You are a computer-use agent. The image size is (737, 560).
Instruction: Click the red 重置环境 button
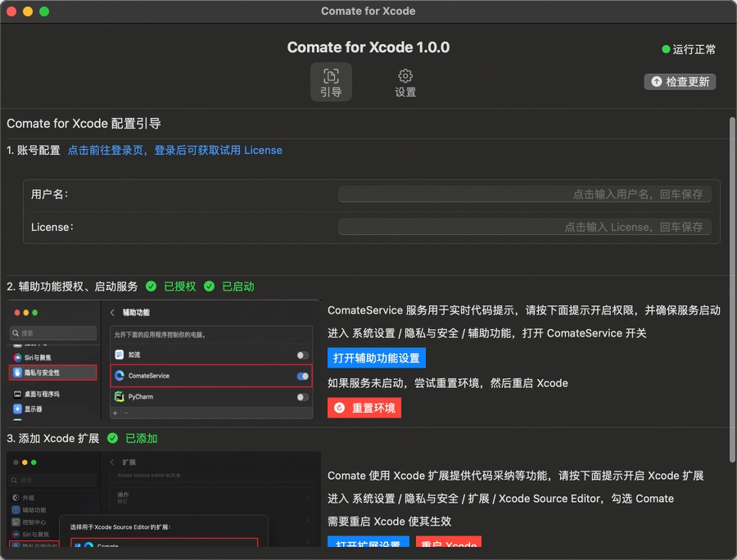coord(364,408)
